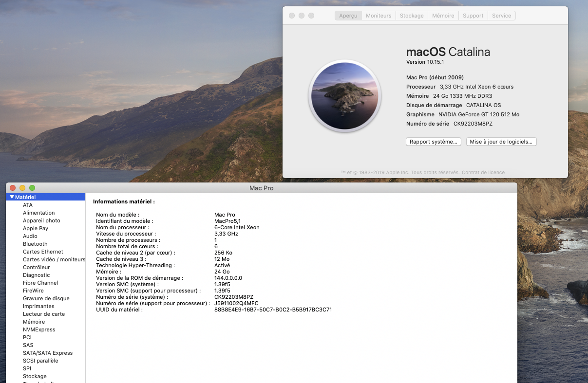The height and width of the screenshot is (383, 588).
Task: Select Gravure de disque in the sidebar
Action: click(x=46, y=298)
